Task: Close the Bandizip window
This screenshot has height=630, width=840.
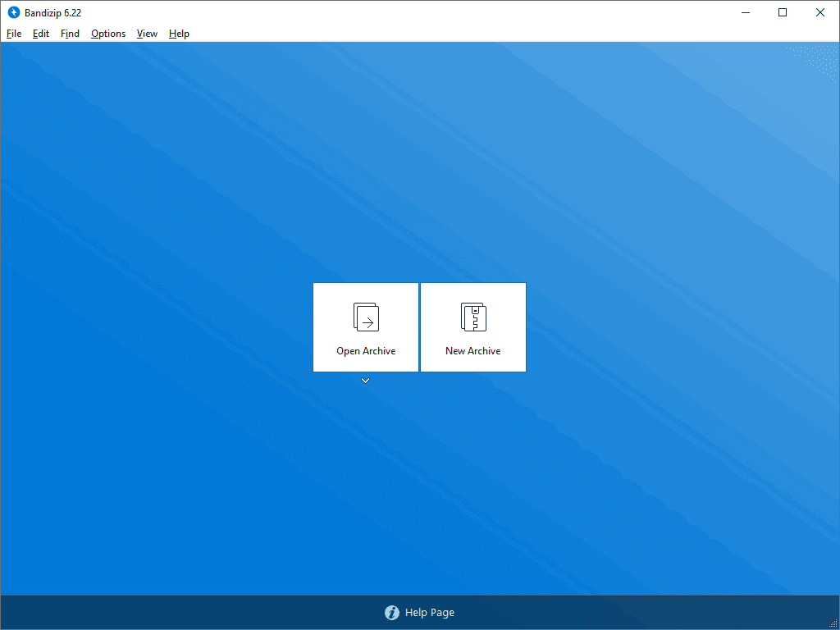Action: tap(820, 12)
